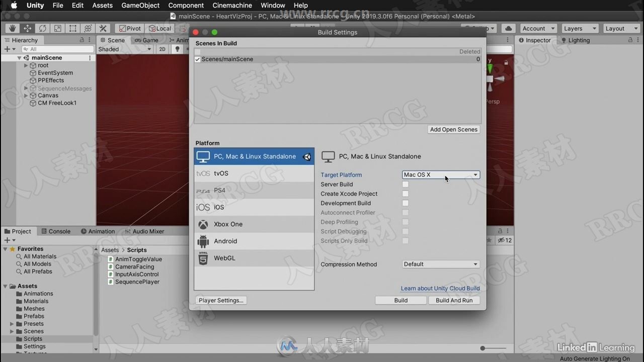Click the Build And Run button

tap(454, 300)
